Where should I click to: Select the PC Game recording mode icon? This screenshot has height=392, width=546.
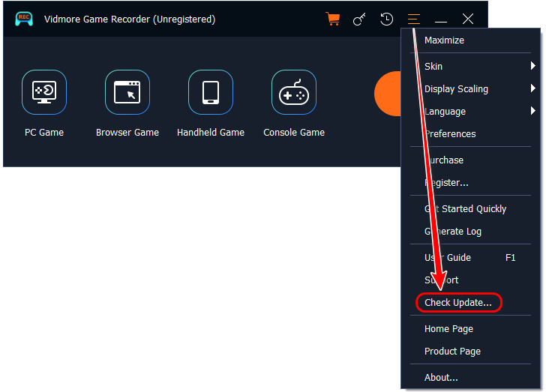pos(44,92)
